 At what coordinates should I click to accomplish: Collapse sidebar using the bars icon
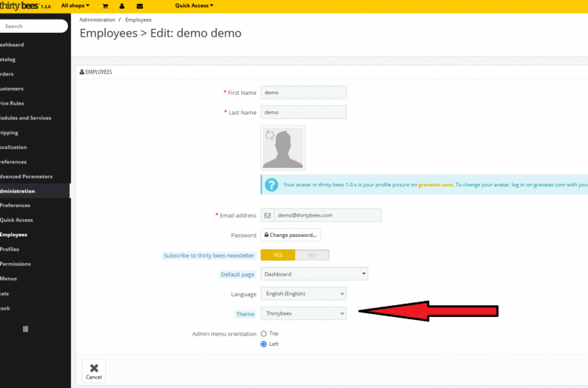(x=25, y=329)
